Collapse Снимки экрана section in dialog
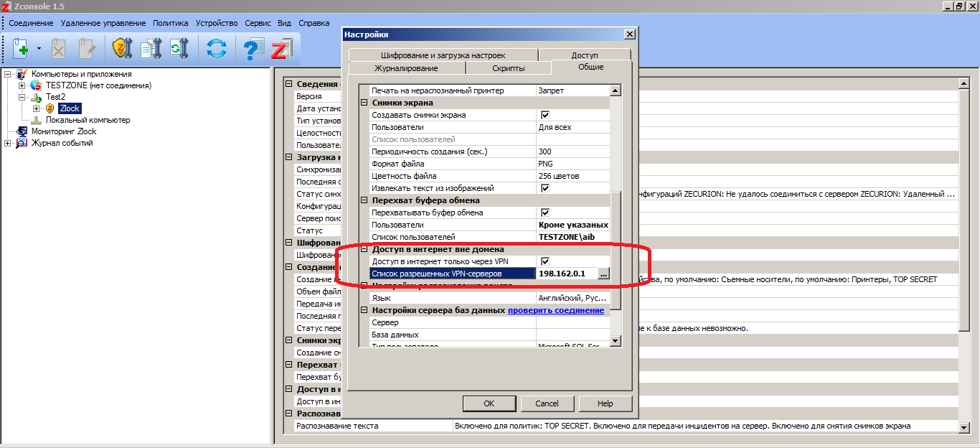The width and height of the screenshot is (980, 448). [x=364, y=103]
